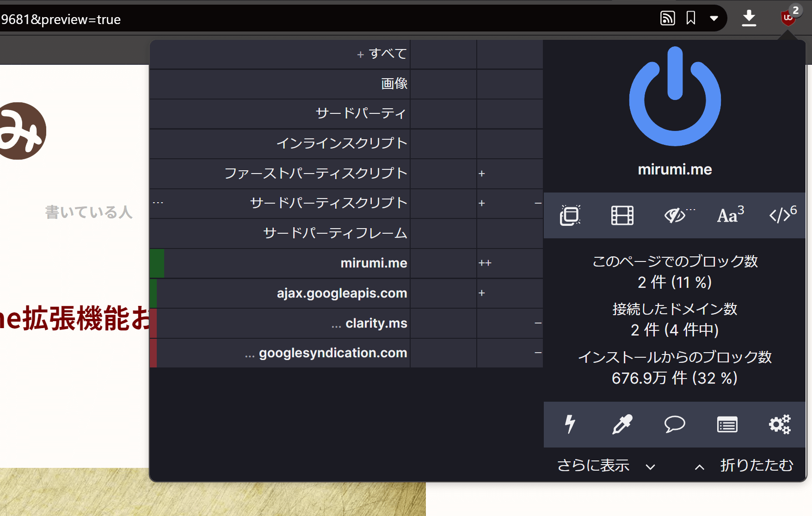The height and width of the screenshot is (516, 812).
Task: Expand the '+ すべて' rule row
Action: tap(280, 54)
